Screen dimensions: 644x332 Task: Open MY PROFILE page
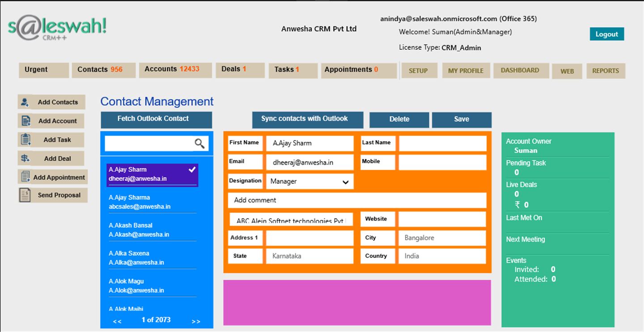466,71
